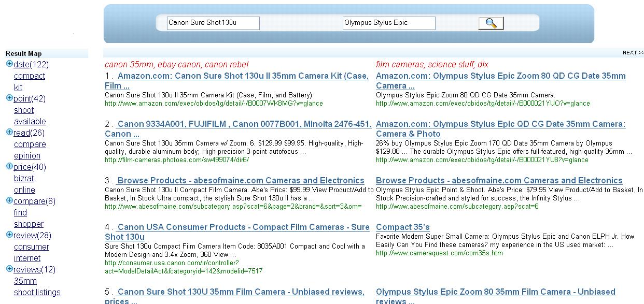Select the epinion subcategory in Result Map
This screenshot has height=304, width=644.
pos(27,155)
